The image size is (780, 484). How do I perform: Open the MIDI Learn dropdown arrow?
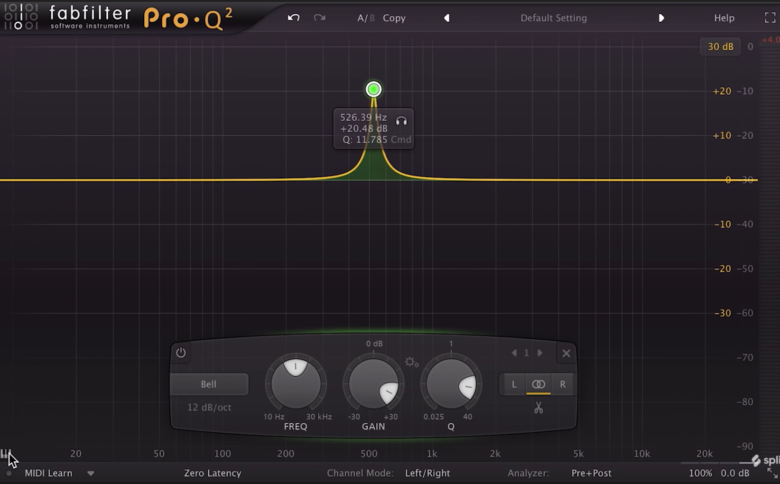[91, 473]
